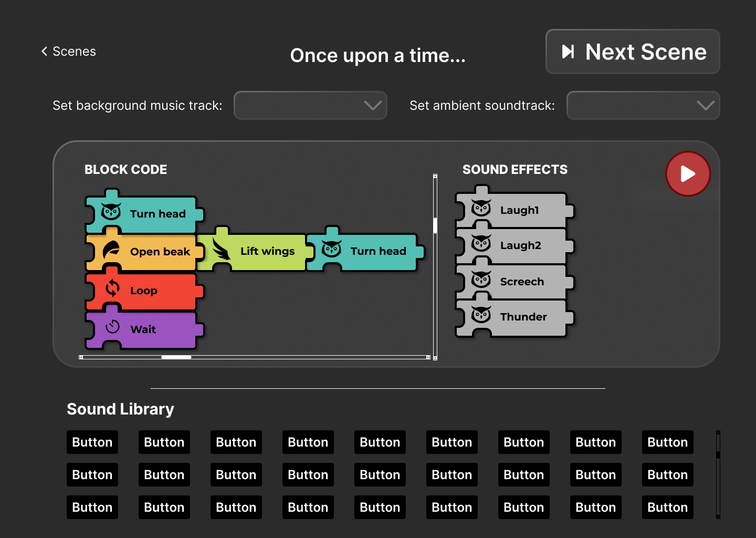This screenshot has height=538, width=756.
Task: Select the rightmost teal Turn head block
Action: pos(366,251)
